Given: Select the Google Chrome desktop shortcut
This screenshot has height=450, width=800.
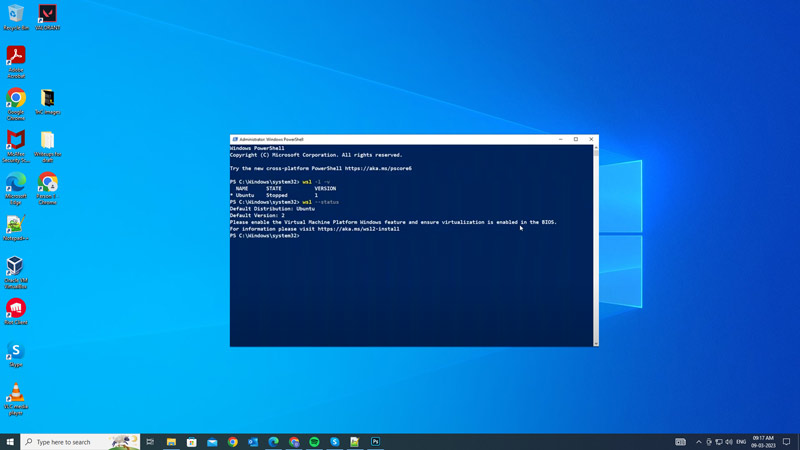Looking at the screenshot, I should 16,104.
